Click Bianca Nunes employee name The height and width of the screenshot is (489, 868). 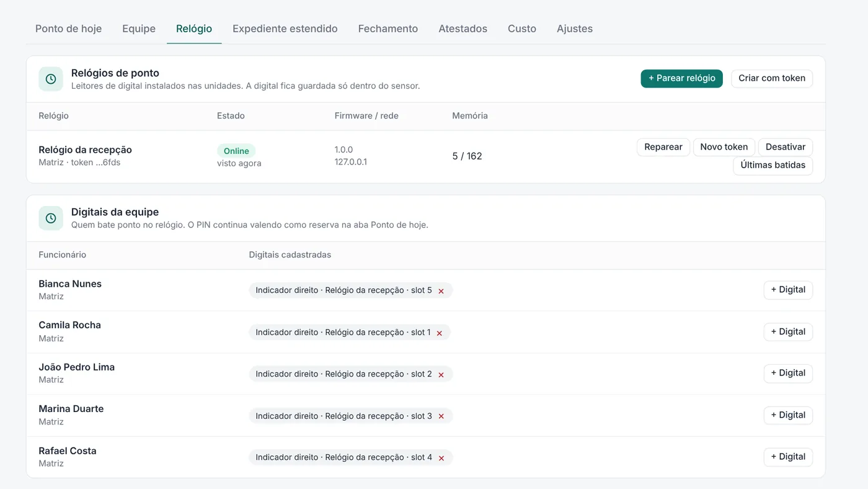[x=70, y=284]
